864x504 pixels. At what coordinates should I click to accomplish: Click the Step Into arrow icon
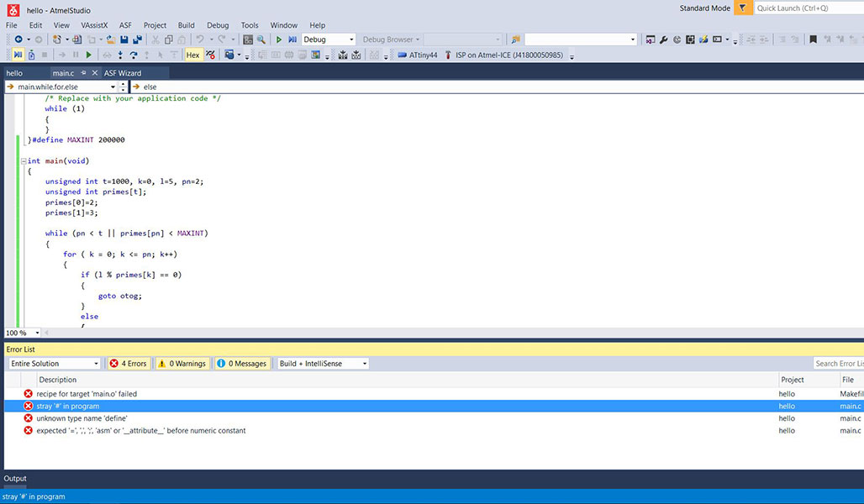point(120,55)
